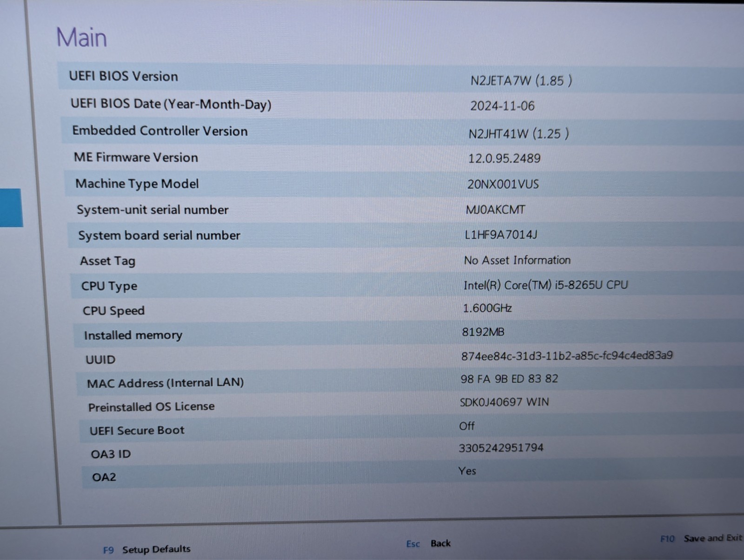Select firmware value 12.0.95.2489
This screenshot has width=744, height=560.
pos(504,159)
